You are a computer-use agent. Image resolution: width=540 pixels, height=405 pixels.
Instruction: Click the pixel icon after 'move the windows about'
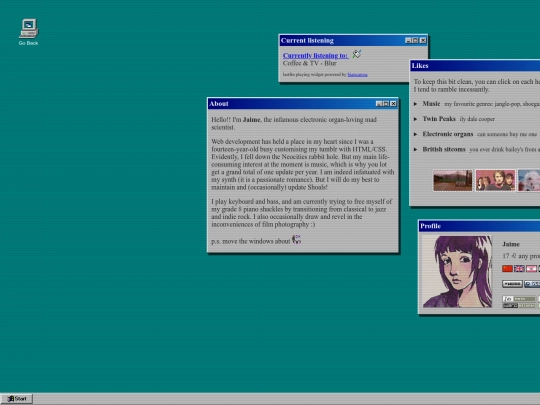click(297, 240)
